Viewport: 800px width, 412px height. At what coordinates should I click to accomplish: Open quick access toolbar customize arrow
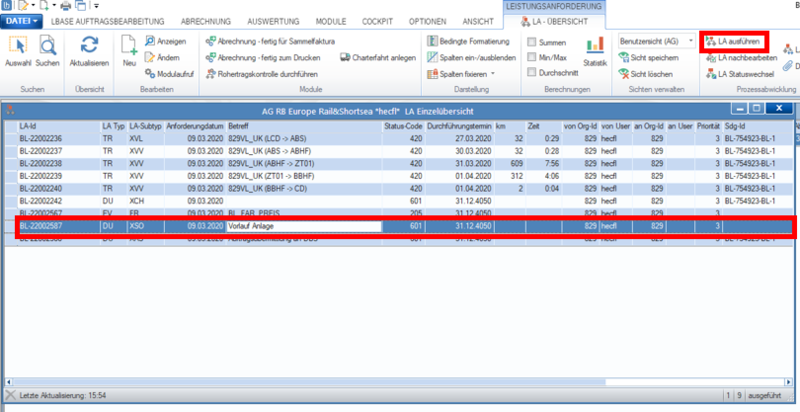click(x=96, y=6)
